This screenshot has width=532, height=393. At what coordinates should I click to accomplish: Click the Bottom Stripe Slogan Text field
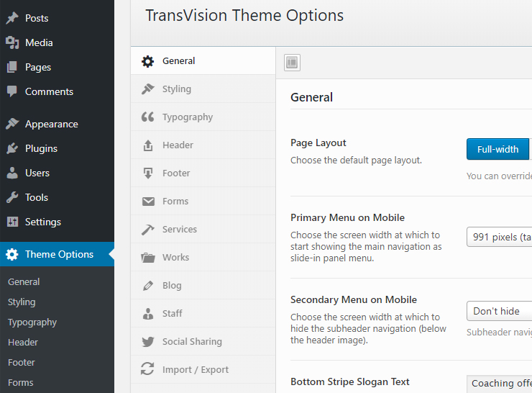click(x=499, y=383)
